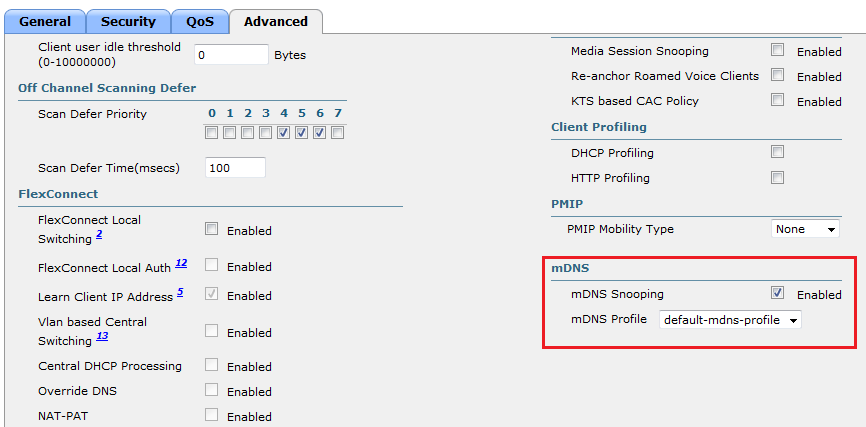Toggle Scan Defer Priority 7 checkbox
The width and height of the screenshot is (866, 427).
(338, 132)
